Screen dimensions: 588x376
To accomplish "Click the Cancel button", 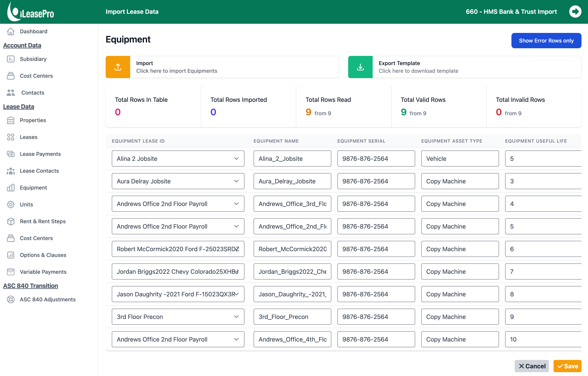I will pos(532,366).
